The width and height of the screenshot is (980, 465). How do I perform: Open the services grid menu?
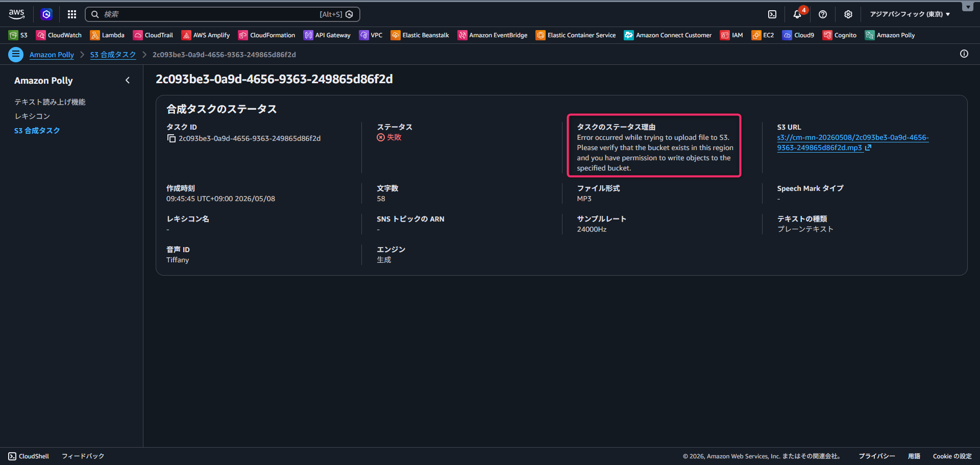(x=72, y=14)
